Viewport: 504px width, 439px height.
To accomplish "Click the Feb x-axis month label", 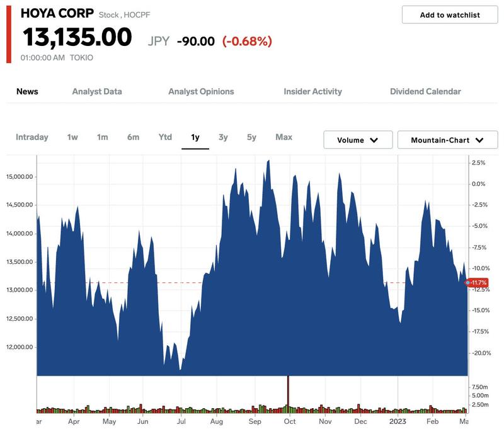I will pos(432,421).
